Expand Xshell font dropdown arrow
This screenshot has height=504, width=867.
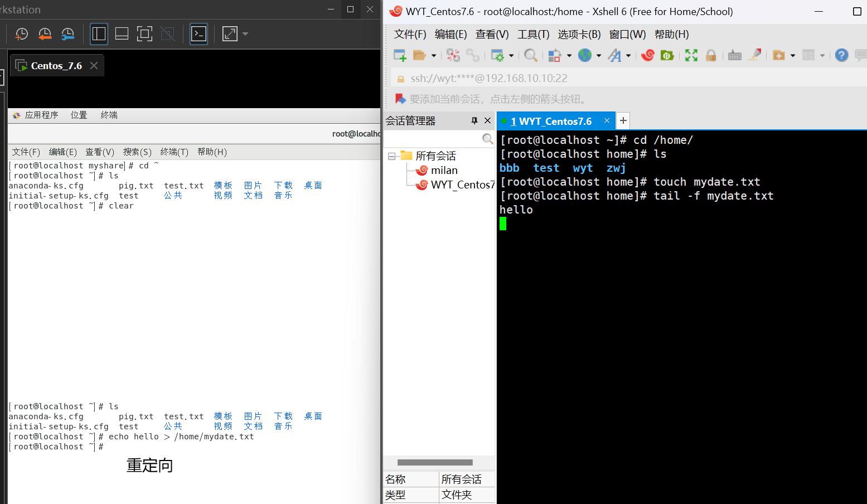[x=628, y=55]
